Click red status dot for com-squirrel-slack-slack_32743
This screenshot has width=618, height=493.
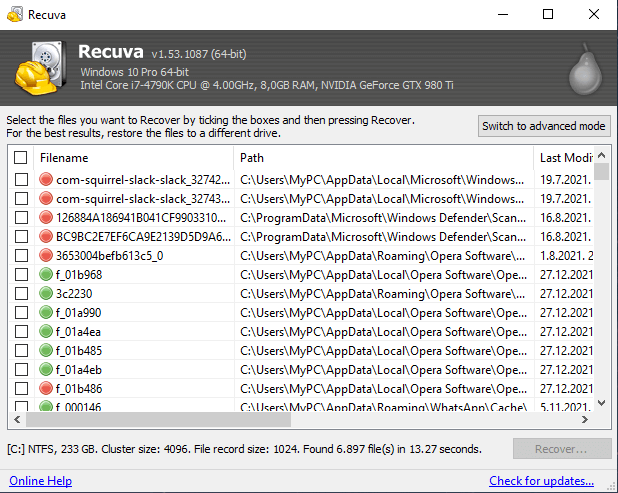pyautogui.click(x=46, y=198)
